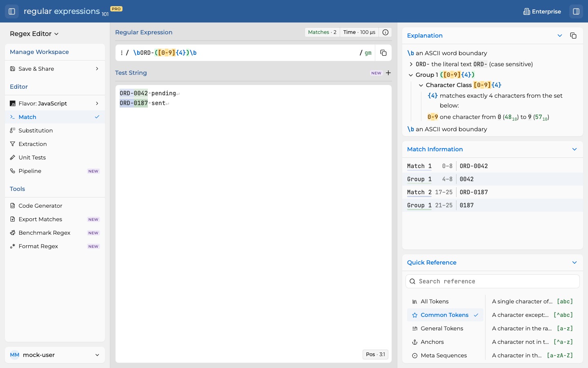Click the Benchmark Regex icon
Screen dimensions: 588x368
pos(13,233)
